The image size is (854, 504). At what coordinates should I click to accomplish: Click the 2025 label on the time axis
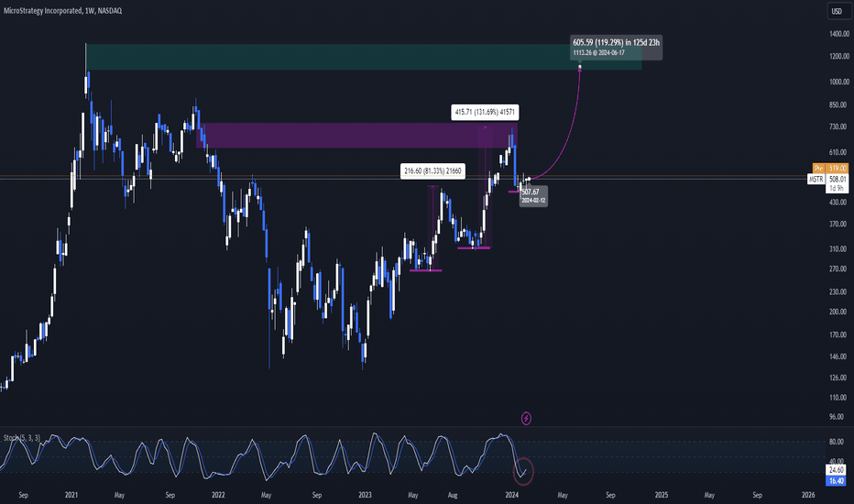pos(662,495)
